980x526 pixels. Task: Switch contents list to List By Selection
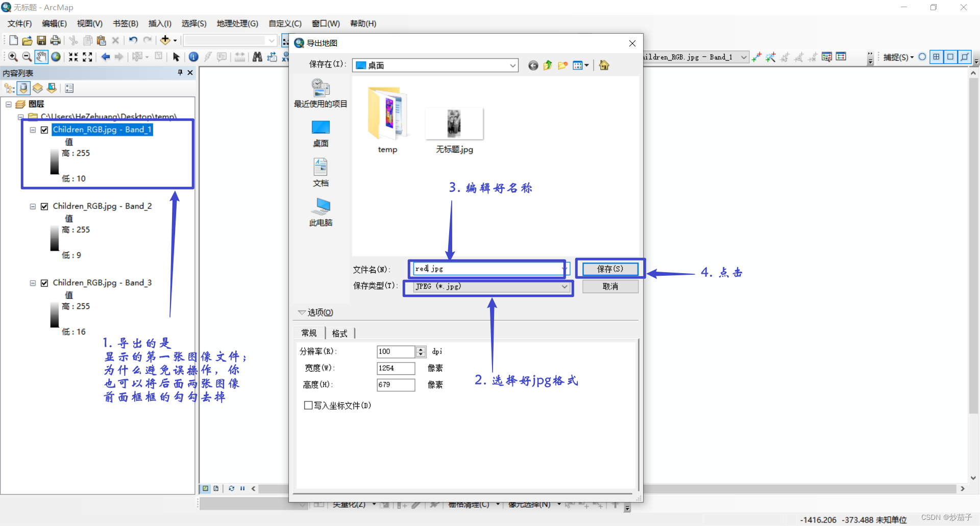pos(52,88)
